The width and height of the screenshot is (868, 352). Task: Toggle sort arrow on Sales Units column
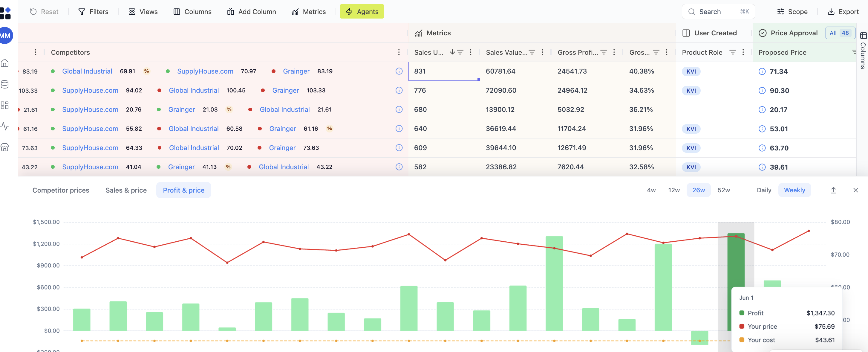coord(452,52)
